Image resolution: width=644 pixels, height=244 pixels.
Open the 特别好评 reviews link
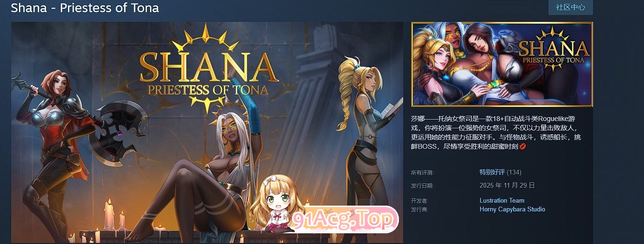492,172
